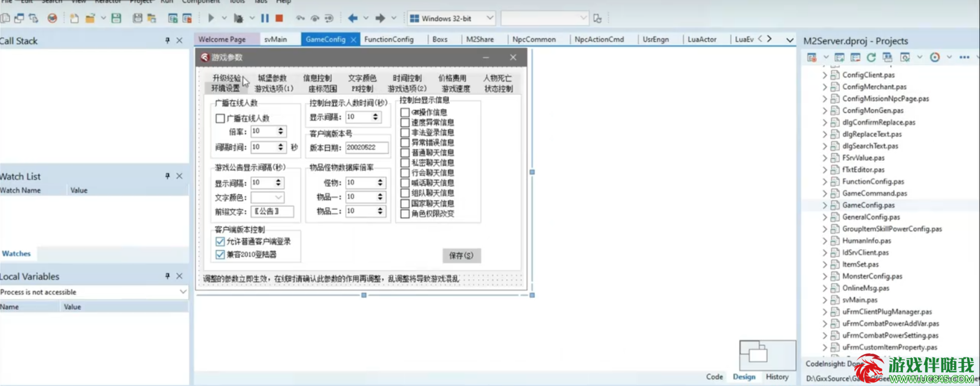The image size is (980, 386).
Task: Enable the 广播在线人数 checkbox
Action: [220, 118]
